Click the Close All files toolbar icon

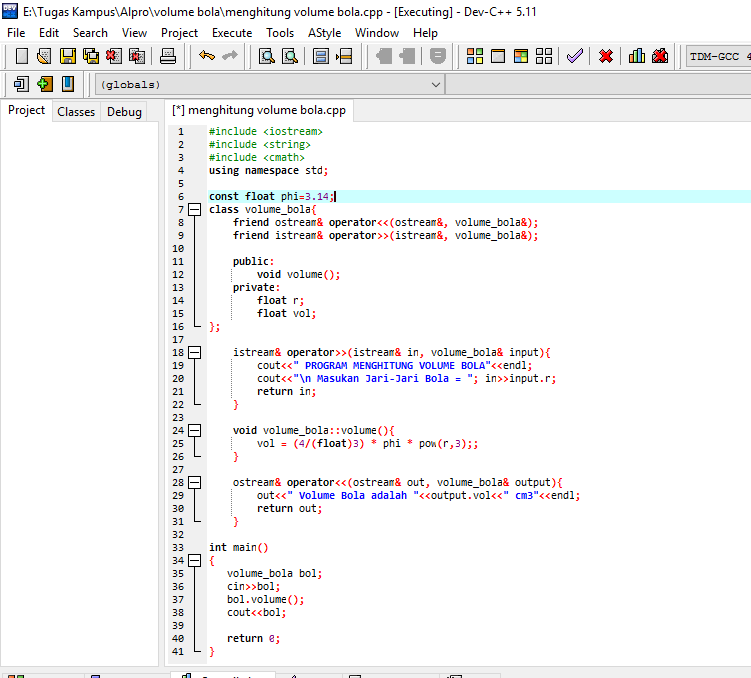click(x=137, y=56)
